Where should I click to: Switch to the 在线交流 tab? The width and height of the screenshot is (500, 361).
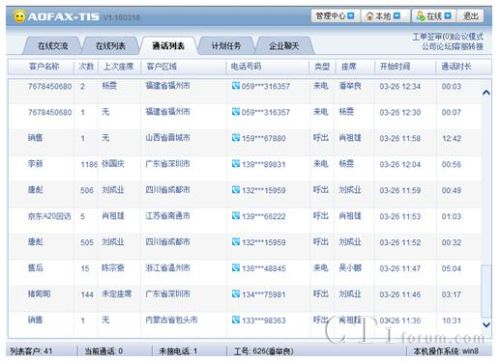click(53, 46)
